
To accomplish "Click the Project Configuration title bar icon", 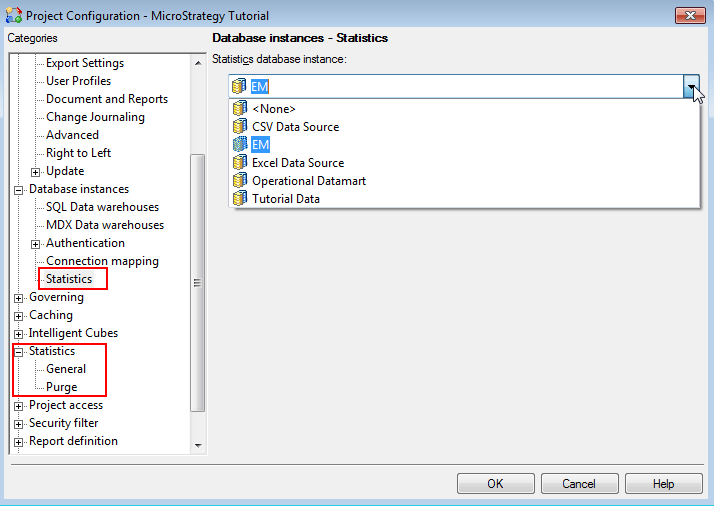I will tap(13, 16).
